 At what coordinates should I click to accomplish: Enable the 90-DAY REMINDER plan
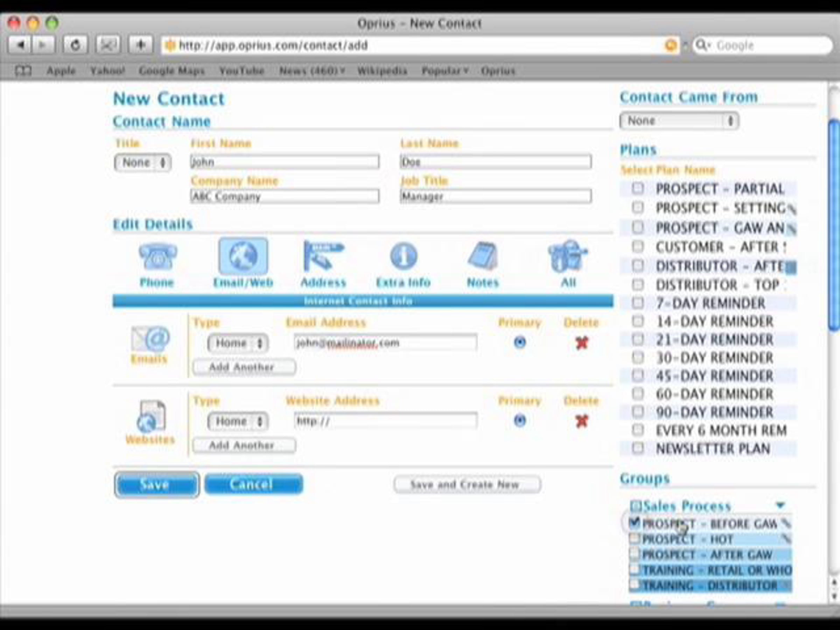click(x=638, y=412)
